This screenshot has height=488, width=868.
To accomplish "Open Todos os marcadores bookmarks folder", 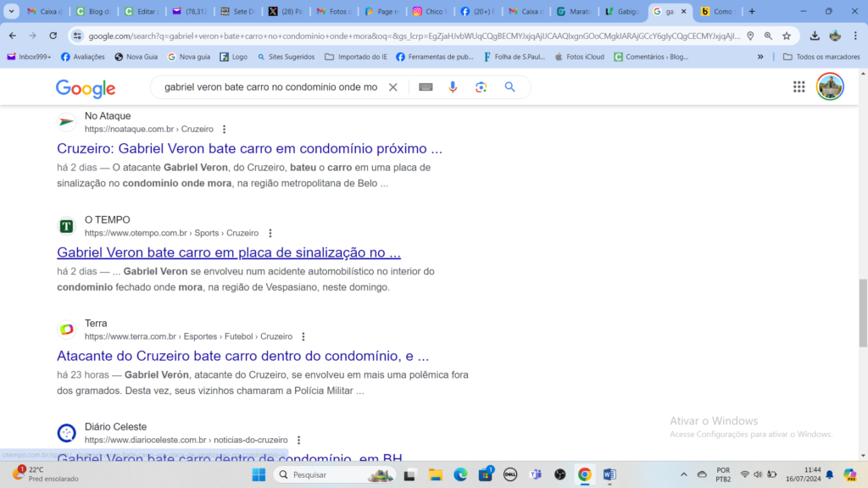I will pyautogui.click(x=821, y=57).
